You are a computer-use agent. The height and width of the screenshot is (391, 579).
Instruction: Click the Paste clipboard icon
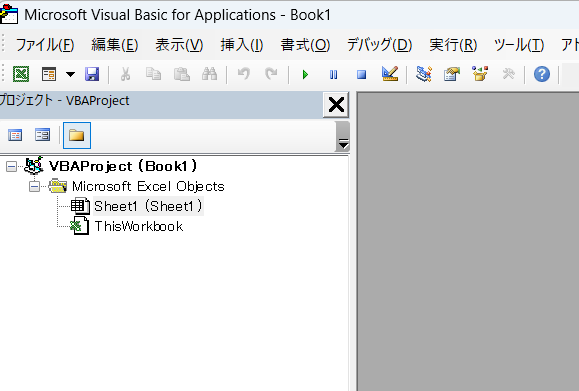[182, 74]
